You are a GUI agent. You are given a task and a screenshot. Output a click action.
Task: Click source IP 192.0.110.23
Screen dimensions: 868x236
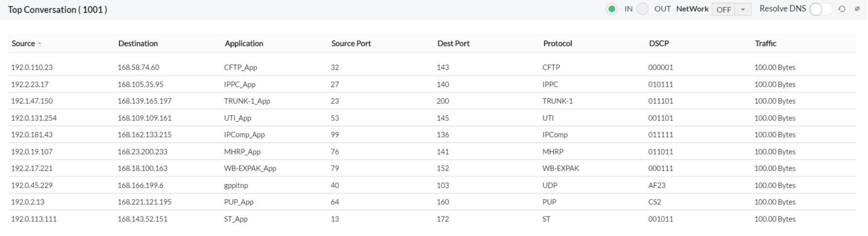(32, 67)
